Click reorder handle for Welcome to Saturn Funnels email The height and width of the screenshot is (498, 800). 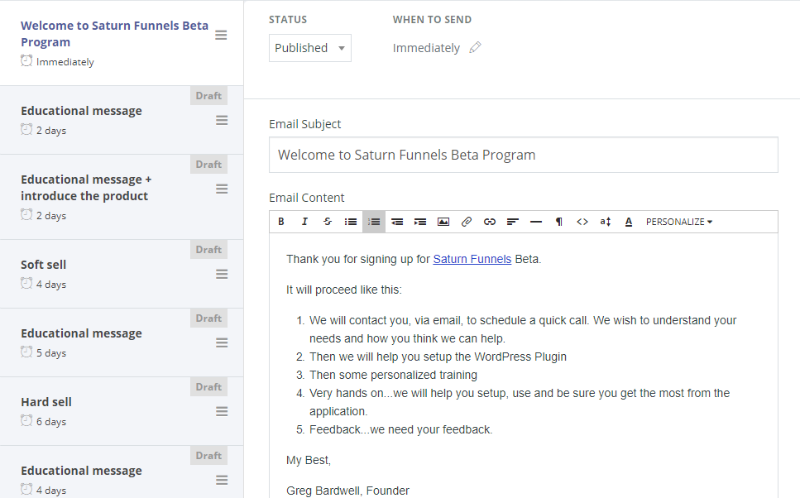tap(221, 35)
